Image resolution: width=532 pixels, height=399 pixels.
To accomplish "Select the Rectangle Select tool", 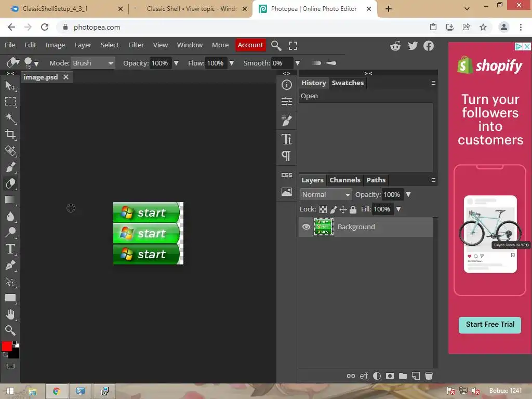I will (x=10, y=102).
